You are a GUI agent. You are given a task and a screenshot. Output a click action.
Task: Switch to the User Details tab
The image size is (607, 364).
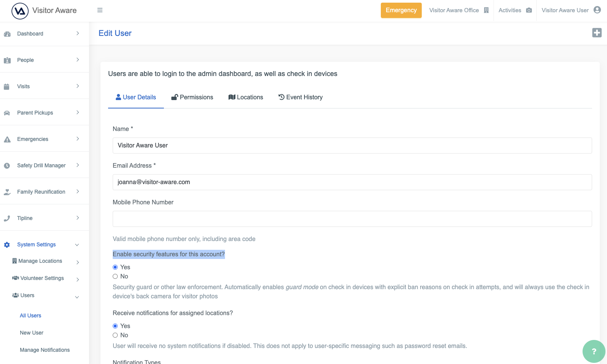click(136, 97)
